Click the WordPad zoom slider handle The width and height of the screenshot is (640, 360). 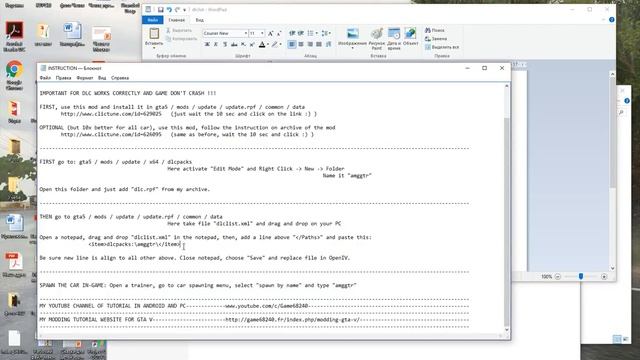pyautogui.click(x=581, y=277)
